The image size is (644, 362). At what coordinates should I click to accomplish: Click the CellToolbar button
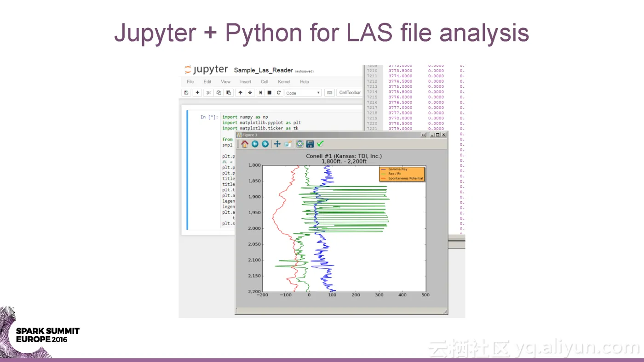350,93
